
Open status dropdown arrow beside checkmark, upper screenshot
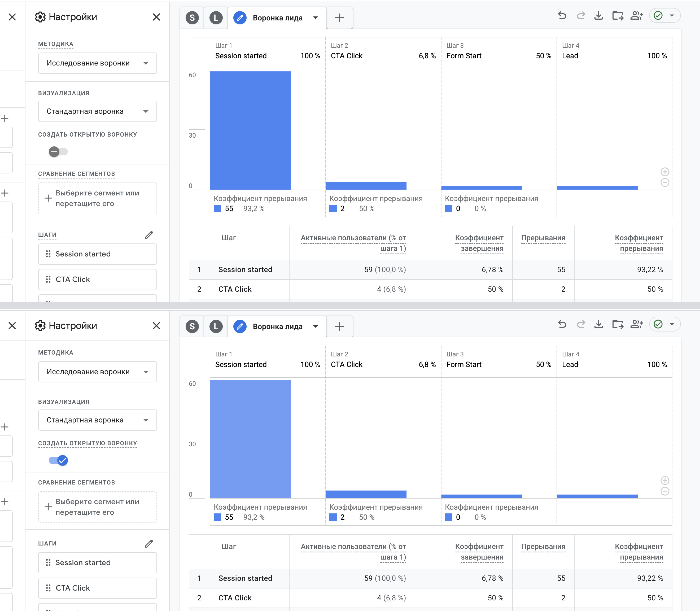tap(672, 16)
